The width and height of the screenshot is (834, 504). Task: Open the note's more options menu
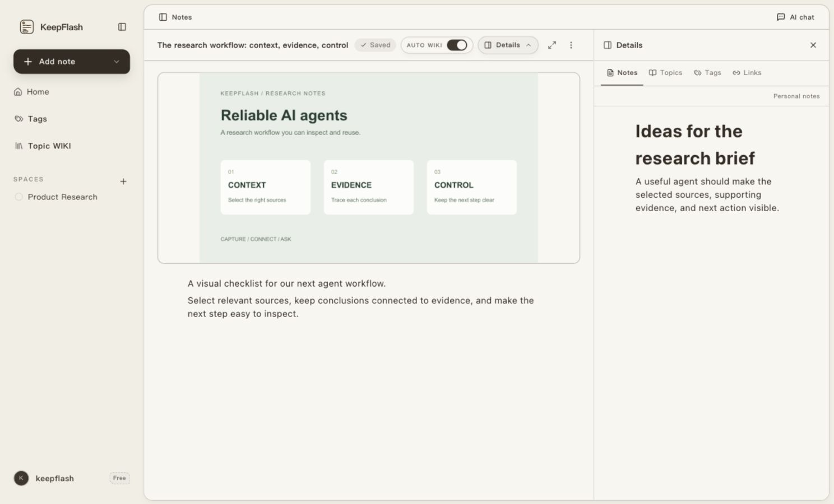(x=571, y=45)
